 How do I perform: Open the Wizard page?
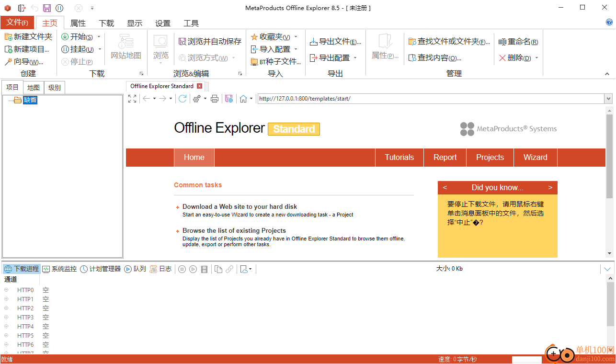(536, 157)
